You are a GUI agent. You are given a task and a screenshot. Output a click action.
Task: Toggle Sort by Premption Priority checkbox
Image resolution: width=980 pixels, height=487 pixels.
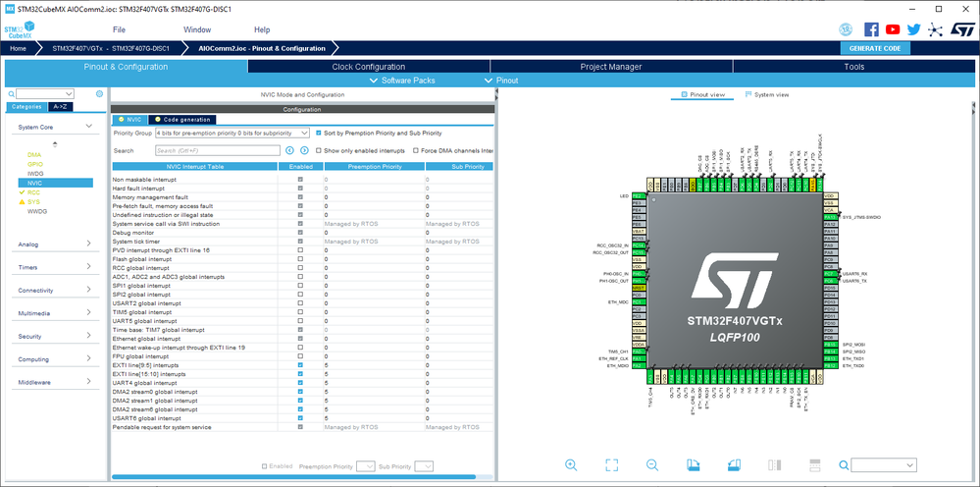tap(319, 134)
